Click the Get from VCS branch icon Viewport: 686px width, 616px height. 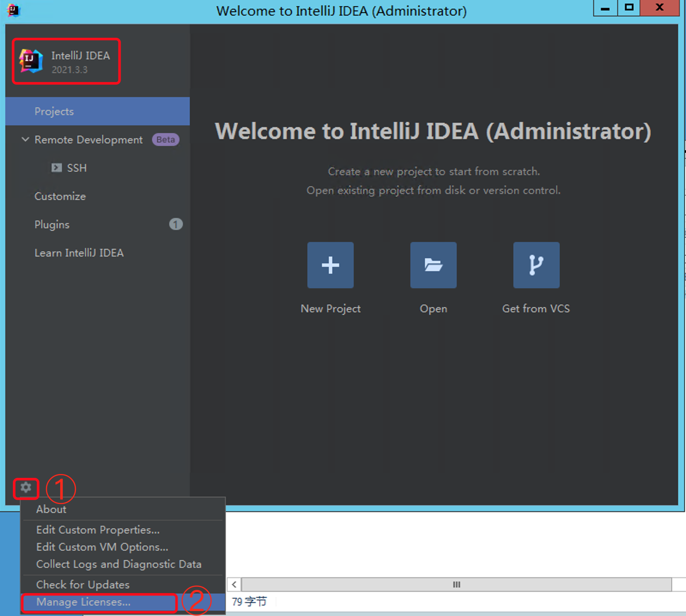[536, 265]
